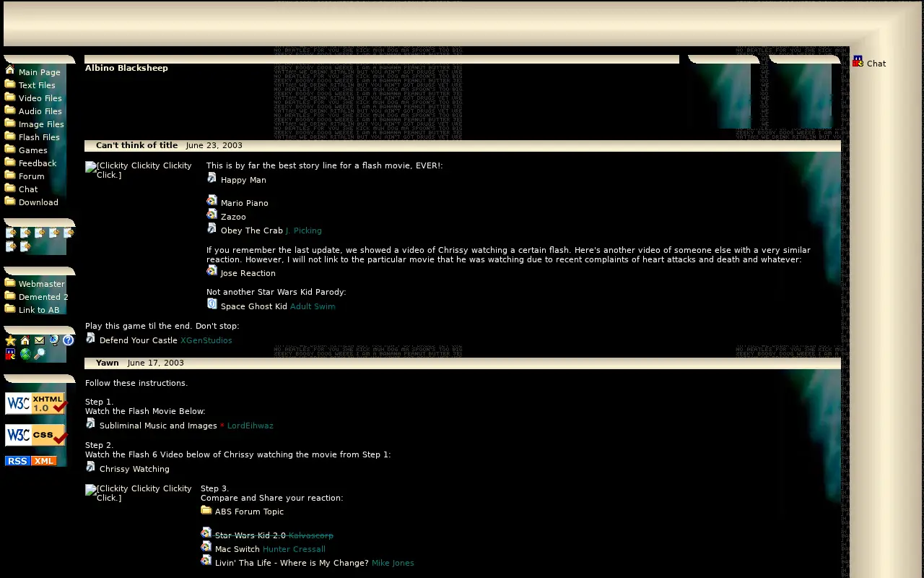Click the June 17, 2003 date
Viewport: 924px width, 578px height.
click(156, 363)
